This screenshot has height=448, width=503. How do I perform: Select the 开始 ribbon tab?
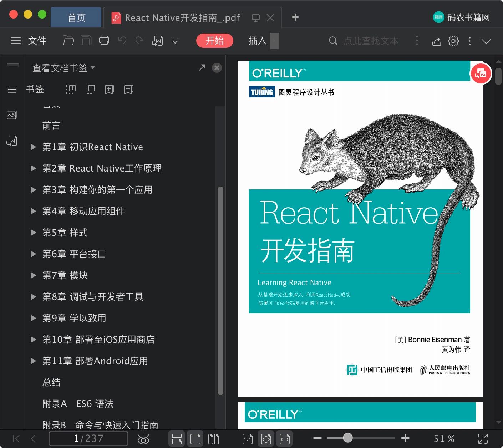[x=214, y=41]
